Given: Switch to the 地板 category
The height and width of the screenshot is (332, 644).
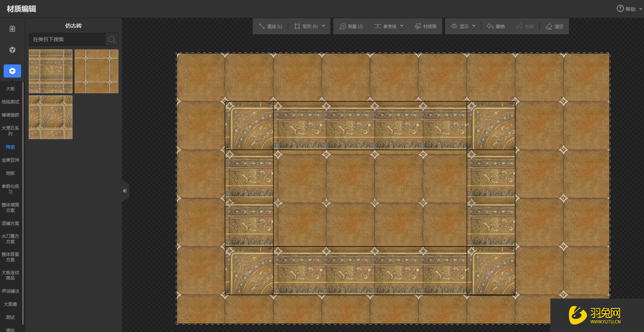Looking at the screenshot, I should point(10,173).
